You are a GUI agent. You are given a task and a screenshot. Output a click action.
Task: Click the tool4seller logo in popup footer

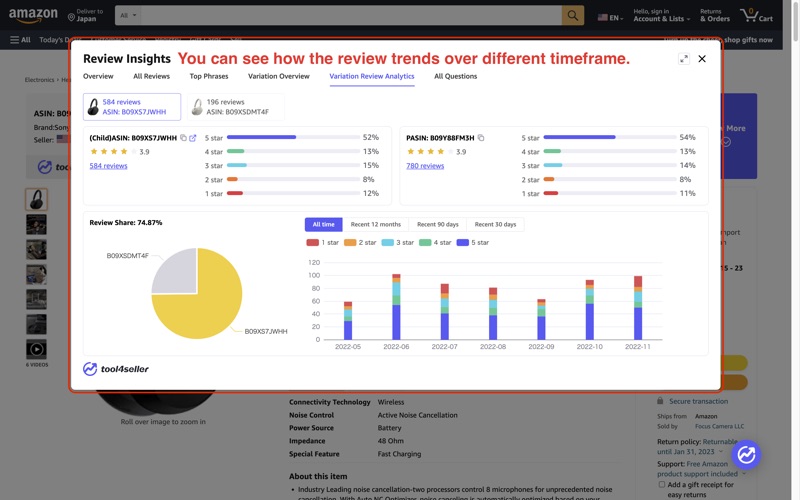pyautogui.click(x=116, y=368)
